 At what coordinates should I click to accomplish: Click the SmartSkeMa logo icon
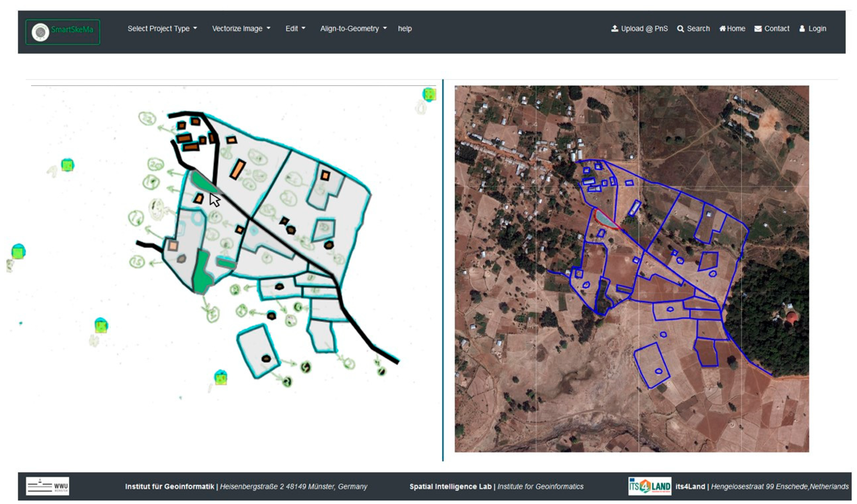[40, 32]
